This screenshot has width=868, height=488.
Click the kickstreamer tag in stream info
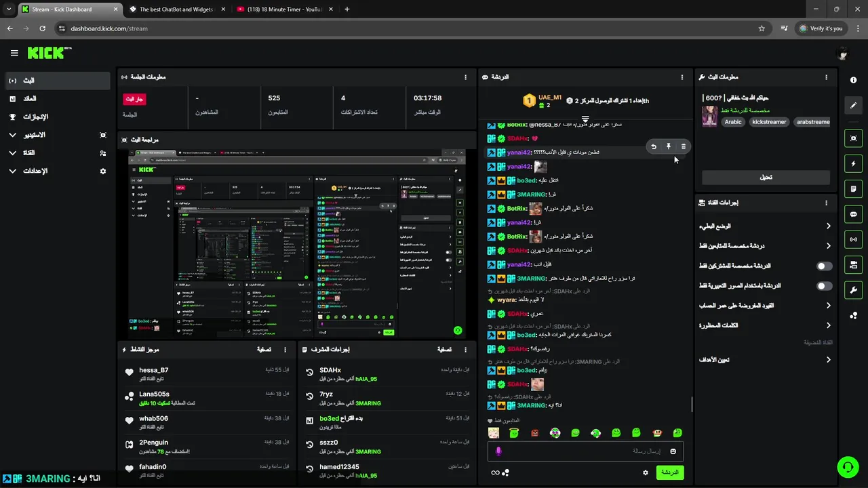point(769,122)
